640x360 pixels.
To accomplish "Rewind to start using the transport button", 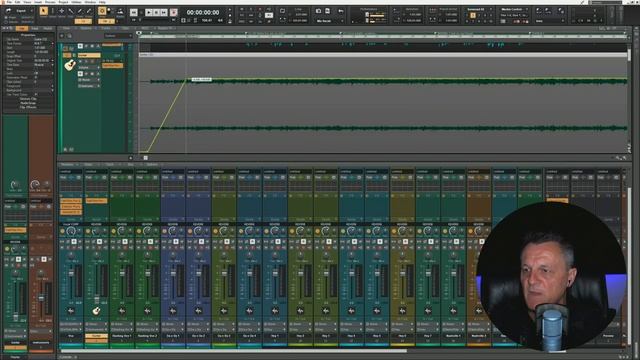I will click(x=133, y=13).
